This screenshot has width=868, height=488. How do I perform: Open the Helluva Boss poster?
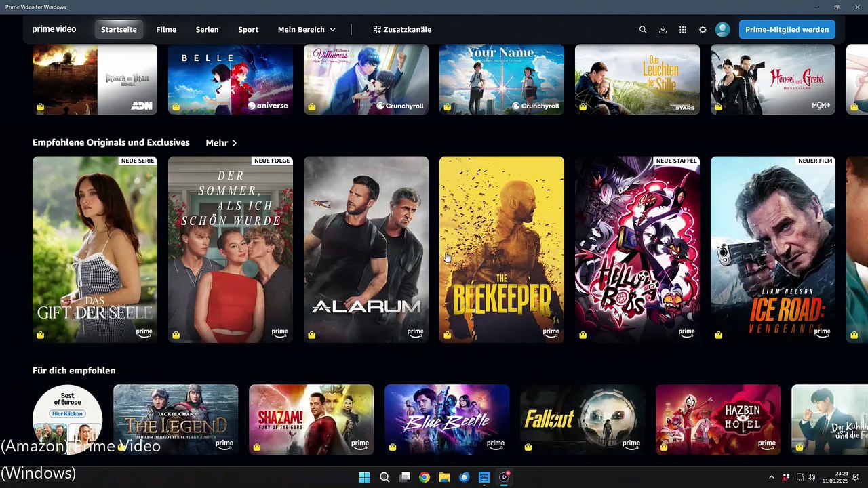(637, 249)
